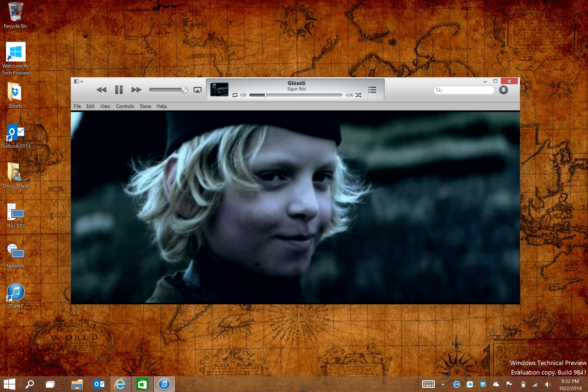This screenshot has height=392, width=588.
Task: Open the Up Next list icon
Action: click(372, 90)
